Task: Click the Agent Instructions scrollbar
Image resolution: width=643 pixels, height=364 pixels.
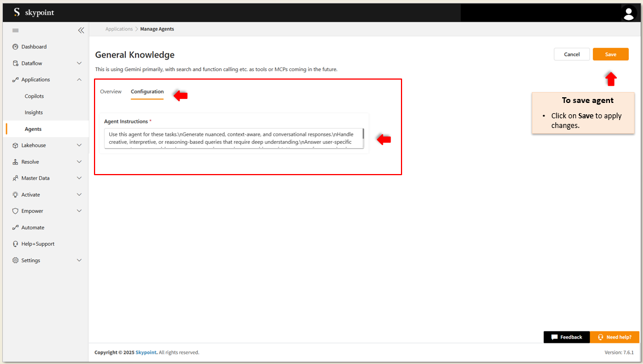Action: pyautogui.click(x=363, y=135)
